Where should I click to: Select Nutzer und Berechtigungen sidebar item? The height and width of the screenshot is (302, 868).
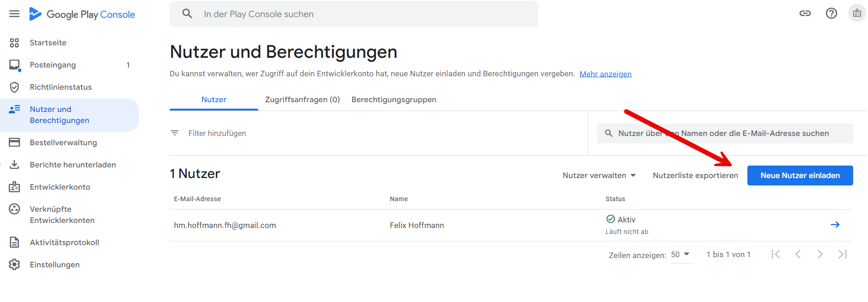coord(69,115)
